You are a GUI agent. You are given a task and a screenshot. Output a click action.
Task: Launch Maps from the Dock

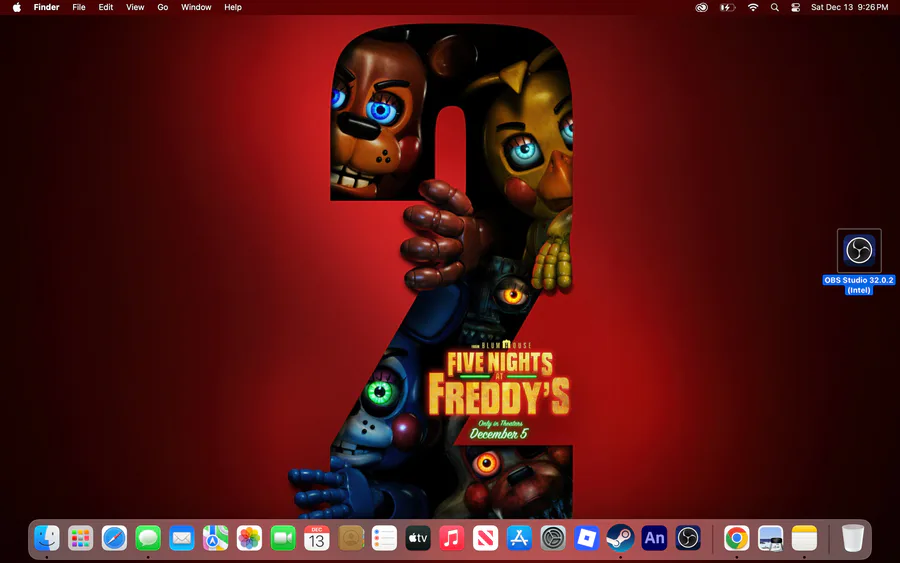215,538
